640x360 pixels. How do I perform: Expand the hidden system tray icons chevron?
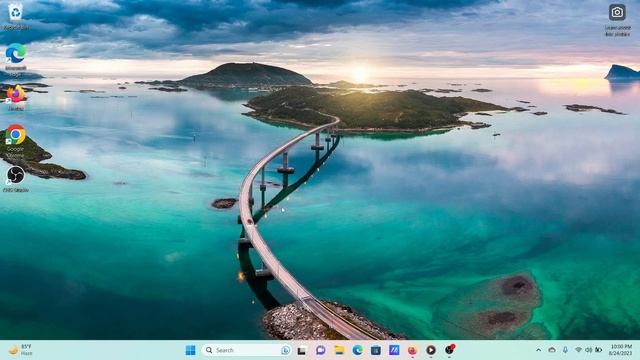(x=538, y=350)
